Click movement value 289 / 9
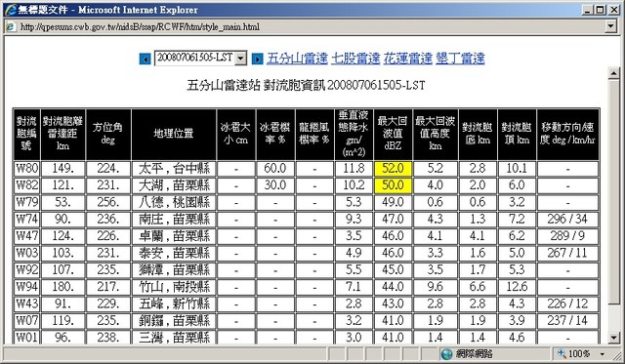The width and height of the screenshot is (625, 364). click(x=567, y=236)
